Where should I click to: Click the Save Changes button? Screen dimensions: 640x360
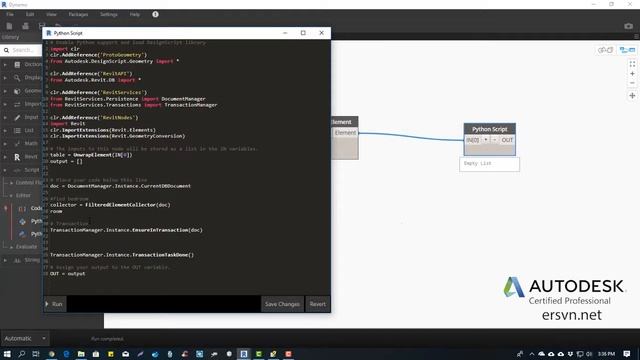(x=282, y=304)
